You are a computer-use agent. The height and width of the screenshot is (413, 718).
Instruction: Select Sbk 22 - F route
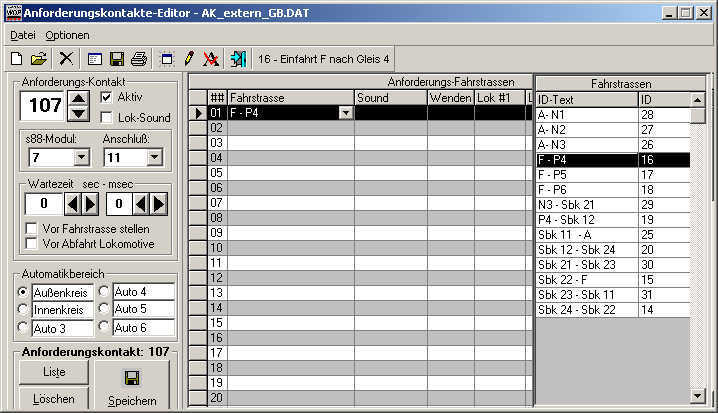[613, 280]
